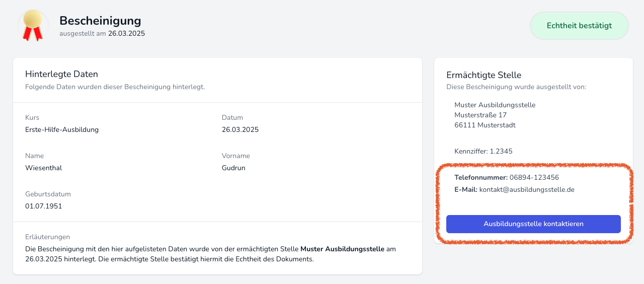Click the Kurs value Erste-Hilfe-Ausbildung
644x284 pixels.
[x=62, y=129]
